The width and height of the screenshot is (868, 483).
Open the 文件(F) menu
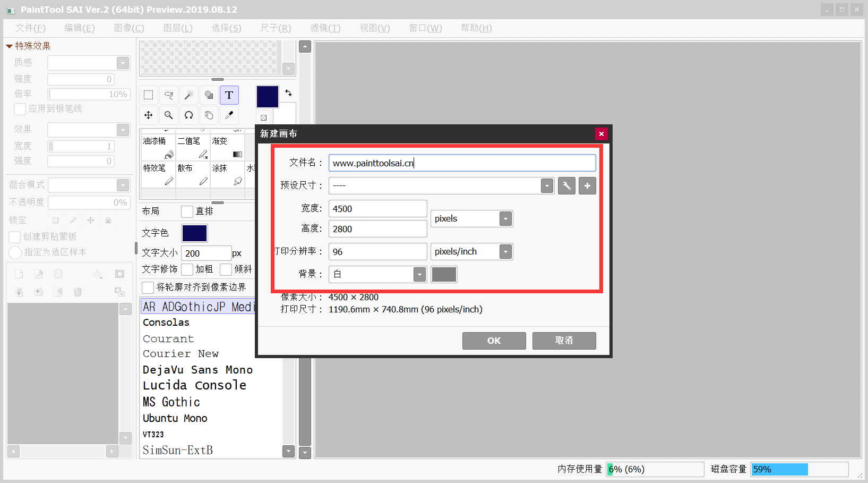pos(30,28)
